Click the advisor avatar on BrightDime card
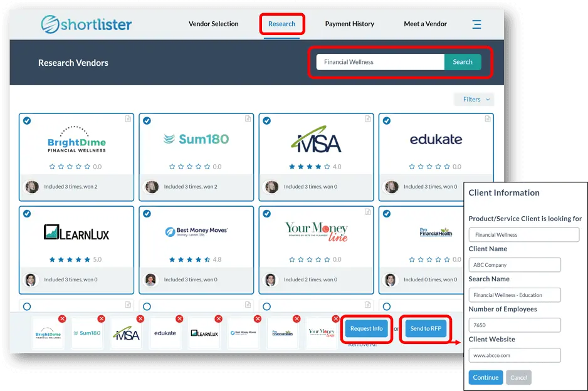This screenshot has height=391, width=588. click(32, 187)
